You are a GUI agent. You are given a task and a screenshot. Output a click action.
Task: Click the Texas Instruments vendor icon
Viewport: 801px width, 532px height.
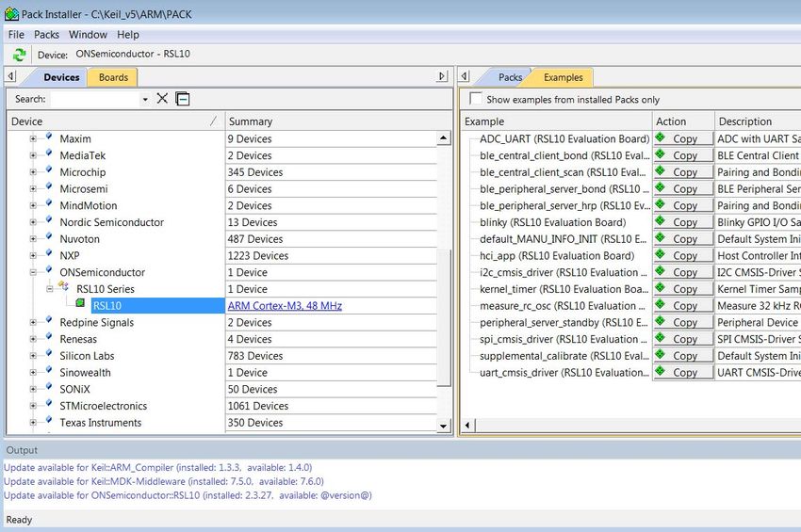(x=49, y=420)
